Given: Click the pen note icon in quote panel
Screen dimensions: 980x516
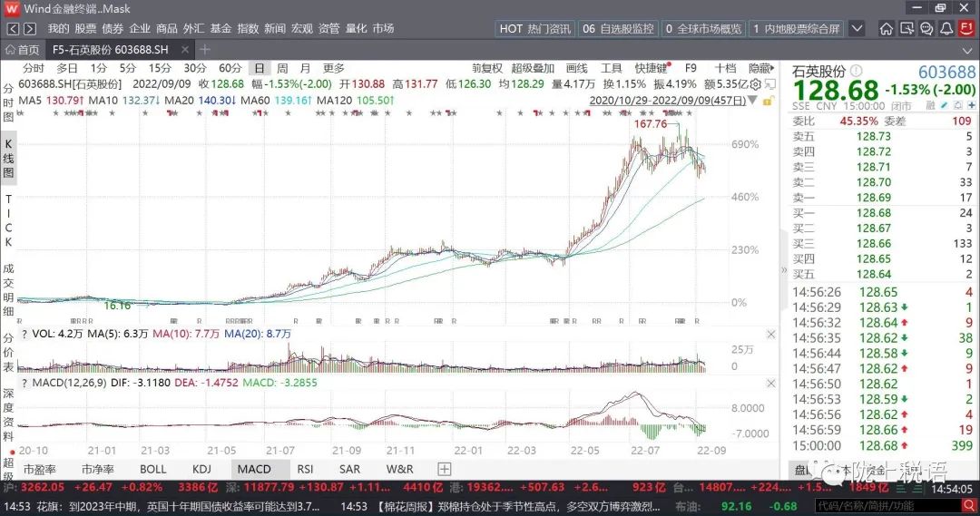Looking at the screenshot, I should pyautogui.click(x=945, y=106).
